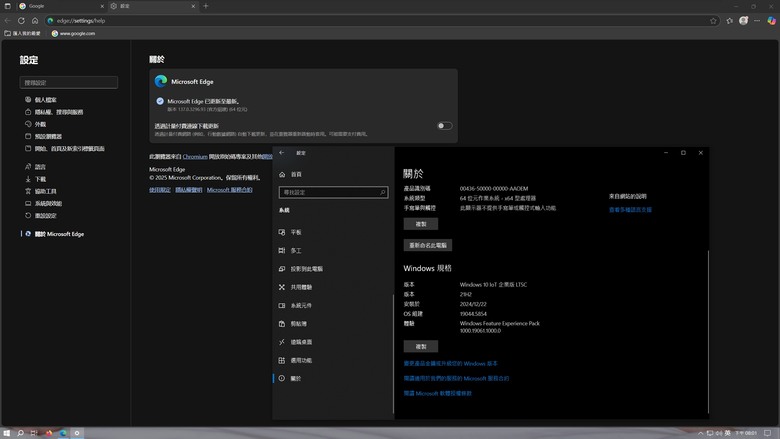Select 關於 About in Windows Settings sidebar
The width and height of the screenshot is (780, 439).
tap(290, 379)
